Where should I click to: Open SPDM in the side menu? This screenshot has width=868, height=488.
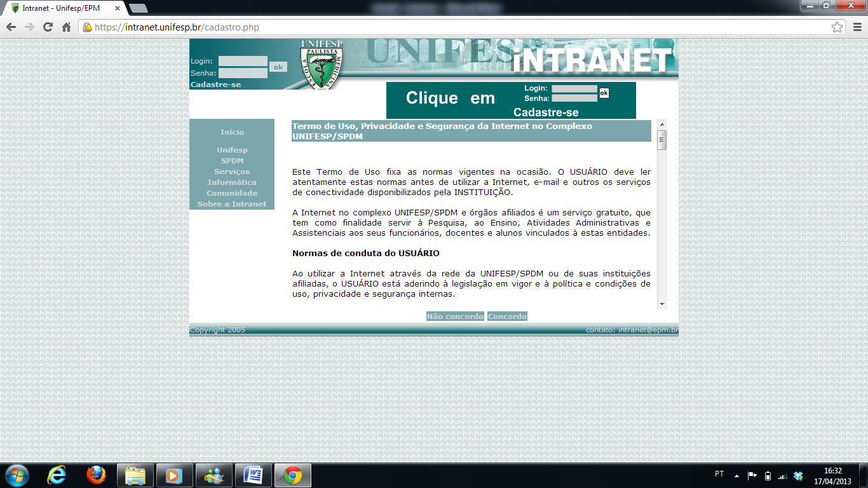click(x=232, y=161)
